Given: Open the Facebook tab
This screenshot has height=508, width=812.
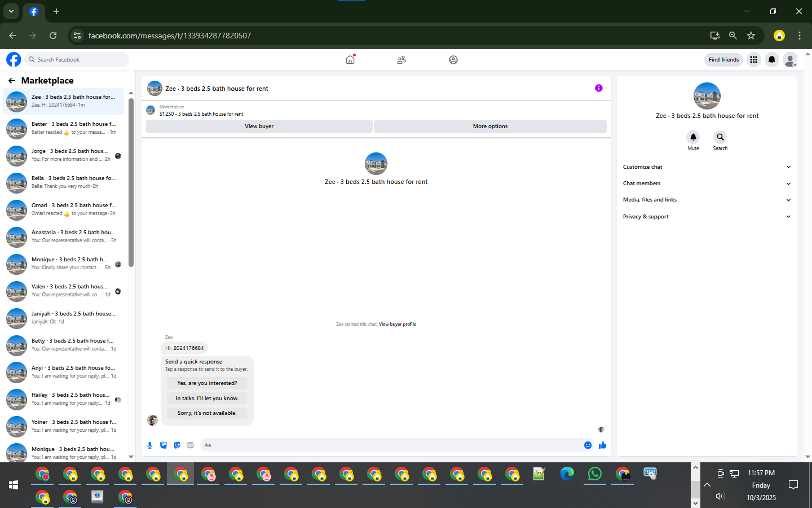Looking at the screenshot, I should pos(34,11).
